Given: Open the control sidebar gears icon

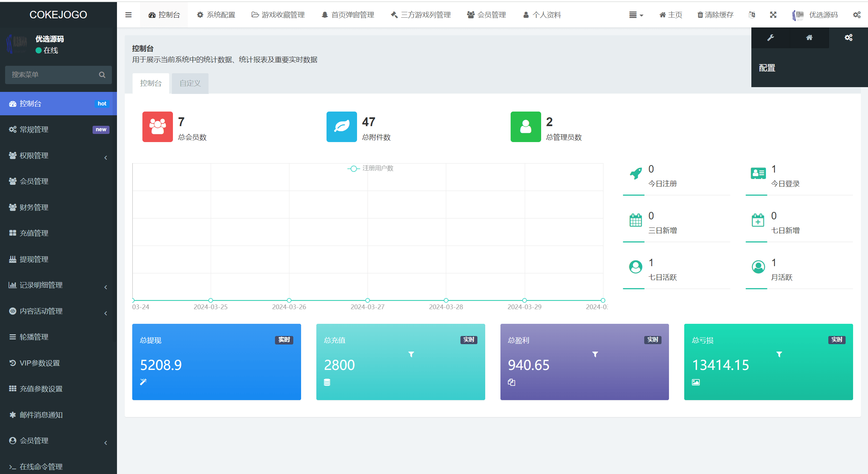Looking at the screenshot, I should 857,15.
